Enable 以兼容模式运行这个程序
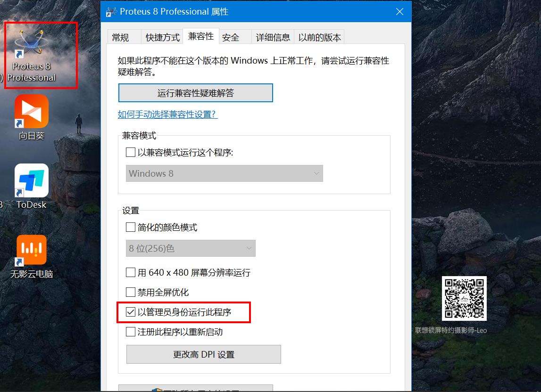The height and width of the screenshot is (392, 541). [x=131, y=152]
